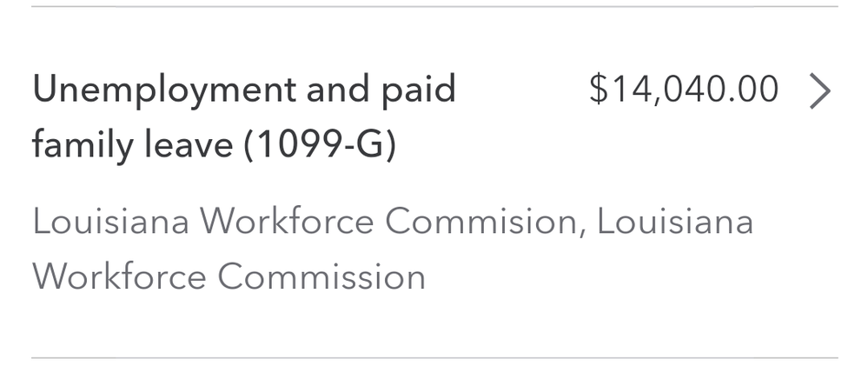
Task: Select the dollar sign of the amount
Action: click(598, 90)
